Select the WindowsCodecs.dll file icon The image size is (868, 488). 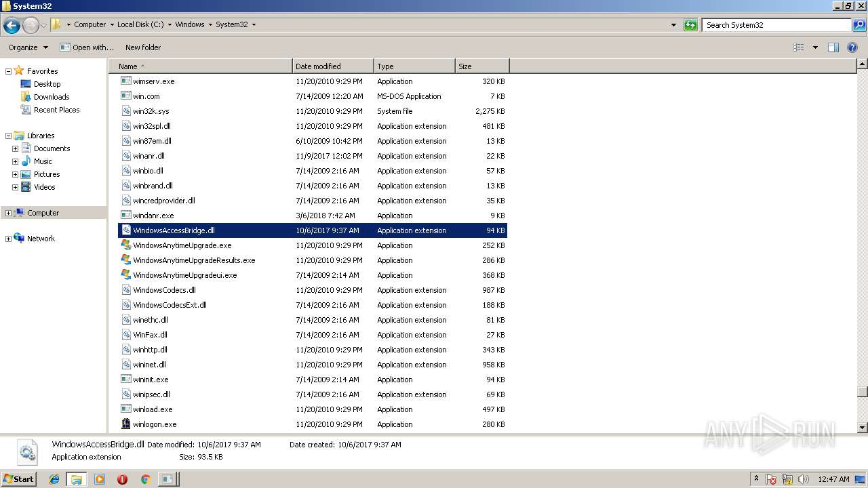click(x=126, y=290)
